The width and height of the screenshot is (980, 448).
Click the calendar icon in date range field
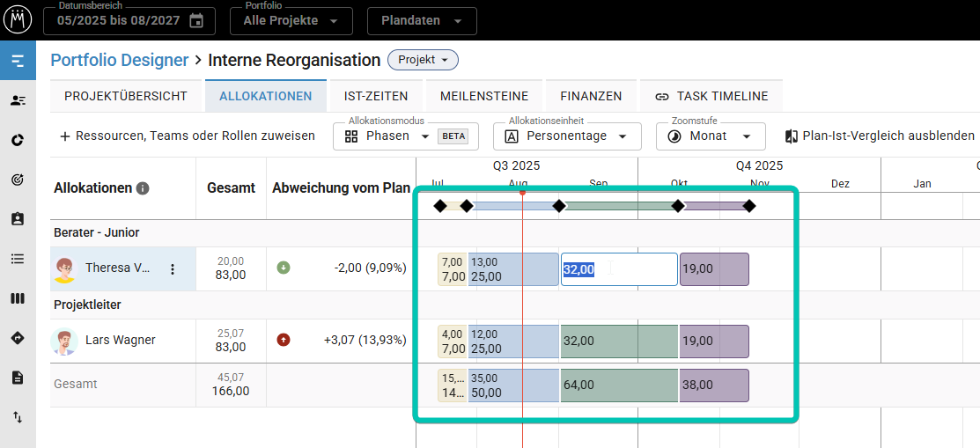pos(196,20)
